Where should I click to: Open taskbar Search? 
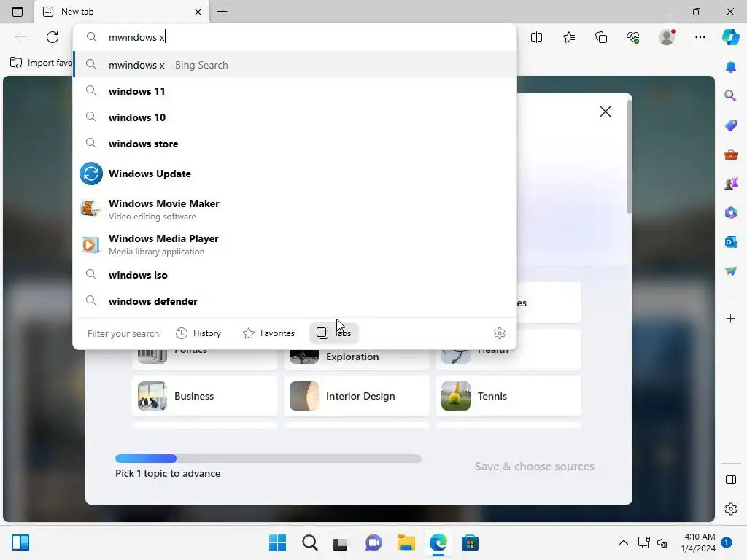click(309, 542)
